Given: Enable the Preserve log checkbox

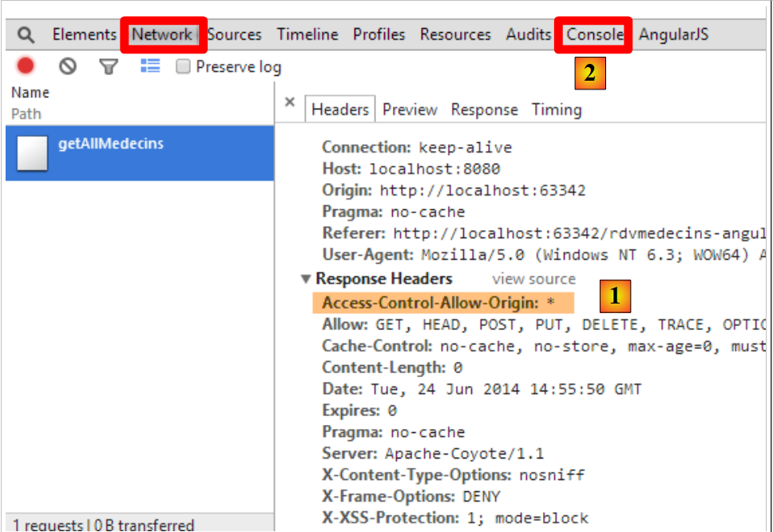Looking at the screenshot, I should (184, 67).
